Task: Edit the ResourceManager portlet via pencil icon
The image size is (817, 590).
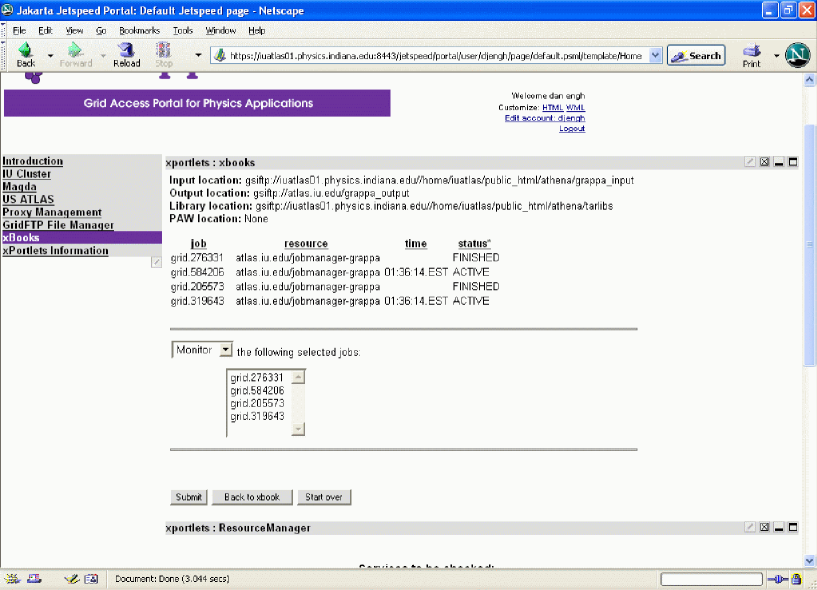Action: click(750, 527)
